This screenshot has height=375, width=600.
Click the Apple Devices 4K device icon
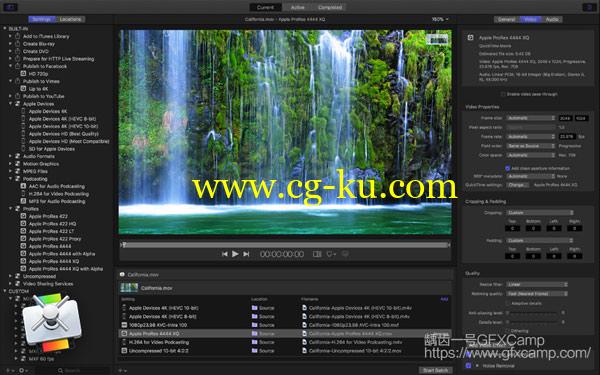23,111
